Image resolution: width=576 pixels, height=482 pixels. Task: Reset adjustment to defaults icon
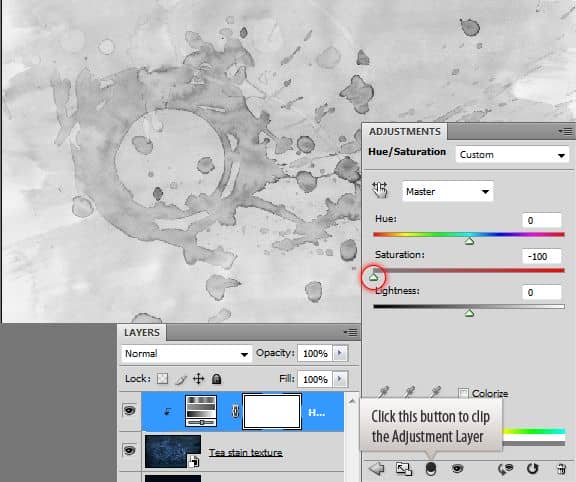point(532,468)
